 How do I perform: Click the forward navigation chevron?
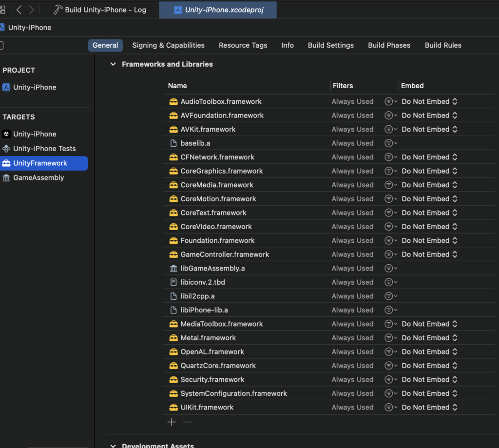pyautogui.click(x=31, y=10)
